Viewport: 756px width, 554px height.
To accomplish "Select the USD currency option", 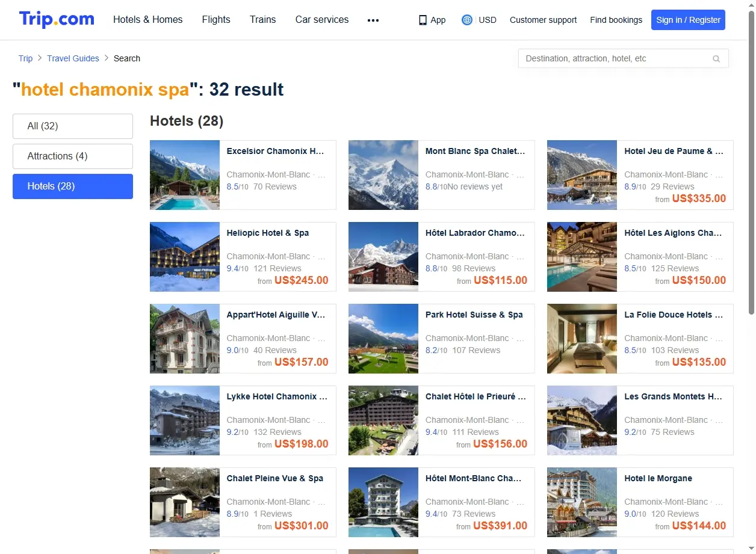I will (x=488, y=20).
